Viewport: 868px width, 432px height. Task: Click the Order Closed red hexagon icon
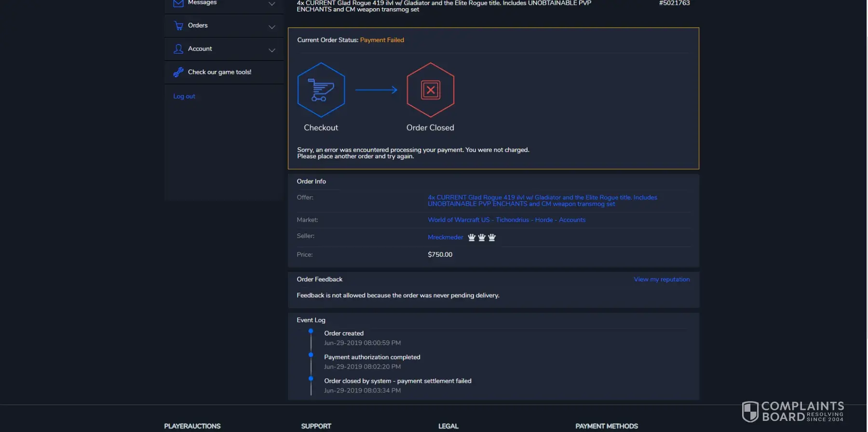click(430, 90)
